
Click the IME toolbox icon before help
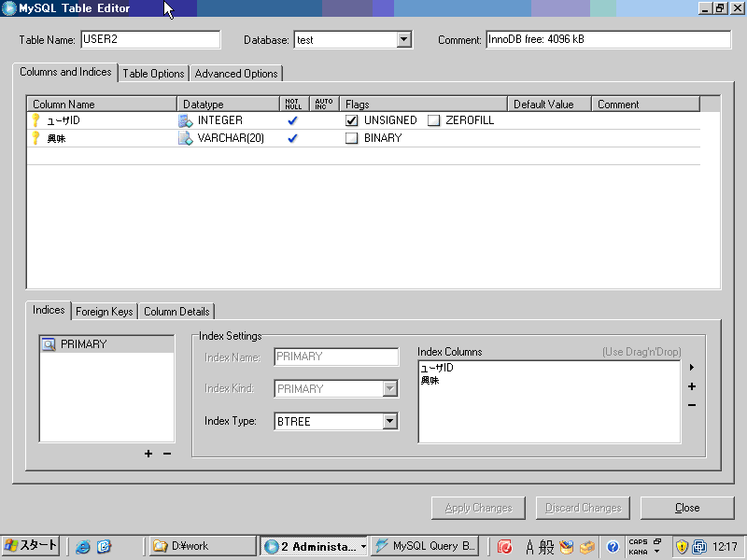pos(587,547)
